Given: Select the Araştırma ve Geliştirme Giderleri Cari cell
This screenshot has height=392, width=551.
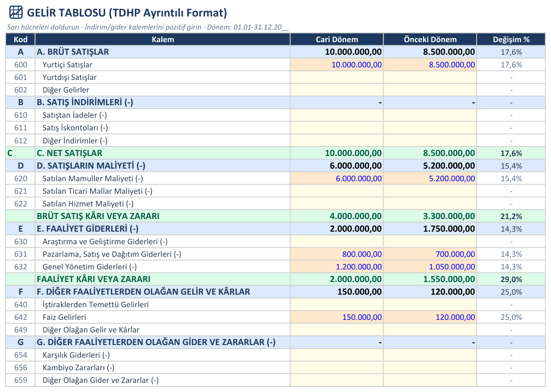Looking at the screenshot, I should pos(337,242).
